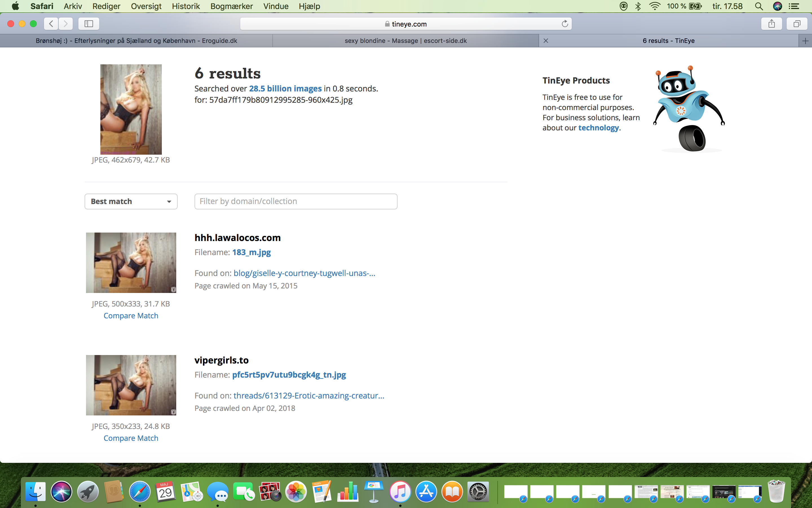The width and height of the screenshot is (812, 508).
Task: Close the '6 results - TinEye' tab
Action: [546, 41]
